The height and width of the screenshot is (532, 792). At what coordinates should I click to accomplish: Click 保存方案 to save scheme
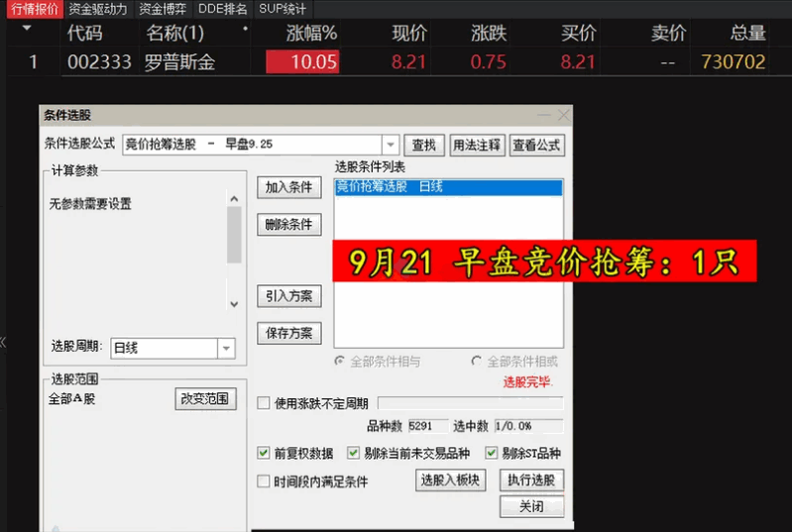coord(288,333)
